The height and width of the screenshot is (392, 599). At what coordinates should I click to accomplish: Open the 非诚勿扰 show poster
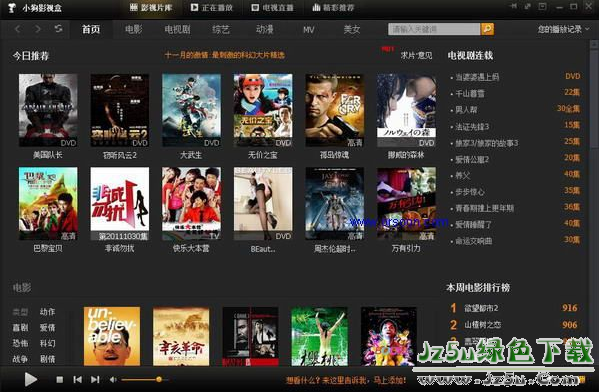(120, 203)
